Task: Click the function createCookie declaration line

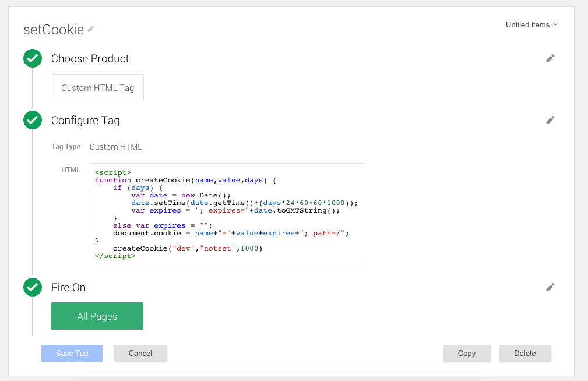Action: click(186, 181)
